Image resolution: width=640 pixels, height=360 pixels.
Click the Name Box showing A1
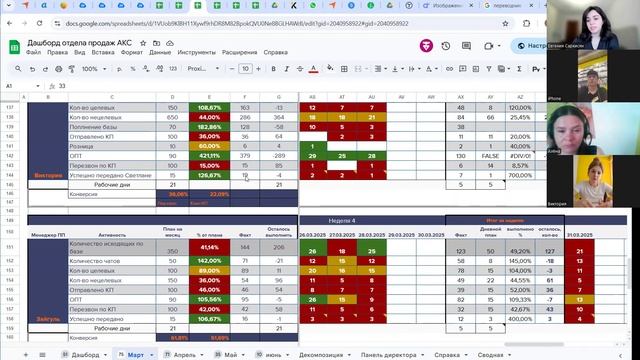click(22, 86)
